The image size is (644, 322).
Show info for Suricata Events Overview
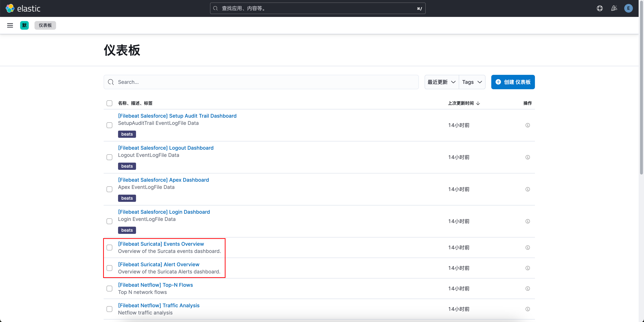click(528, 248)
